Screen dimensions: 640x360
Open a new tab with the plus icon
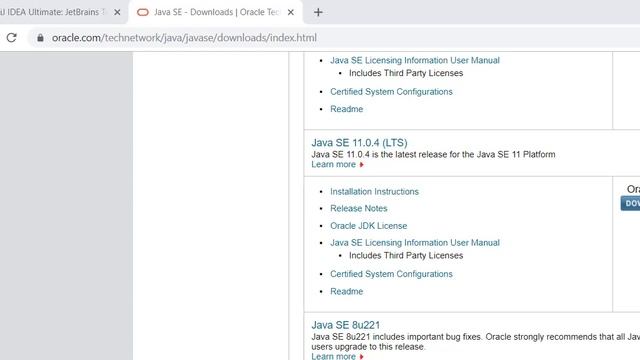pyautogui.click(x=318, y=12)
